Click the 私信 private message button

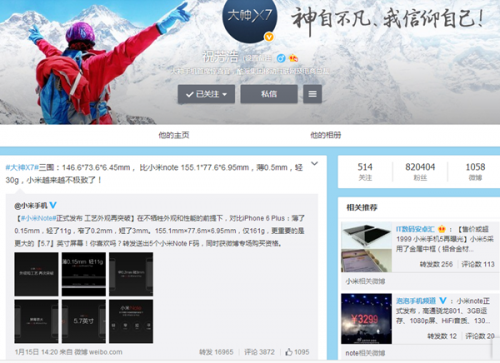click(x=269, y=94)
